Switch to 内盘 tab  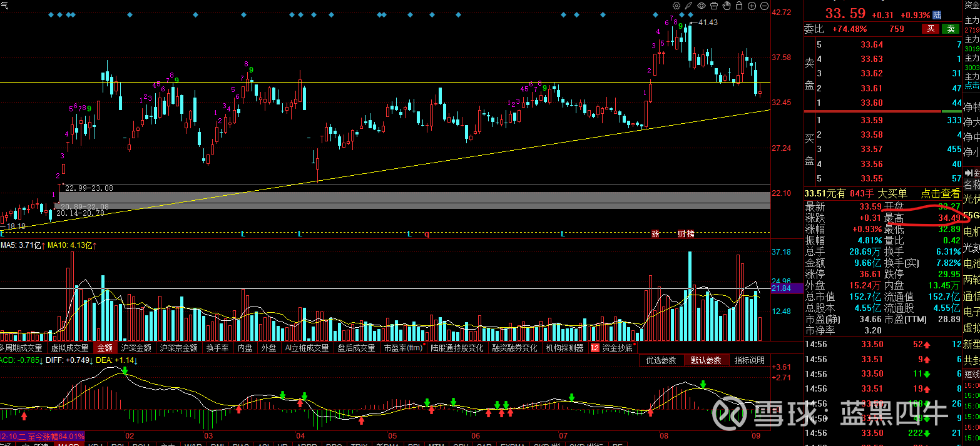coord(245,348)
